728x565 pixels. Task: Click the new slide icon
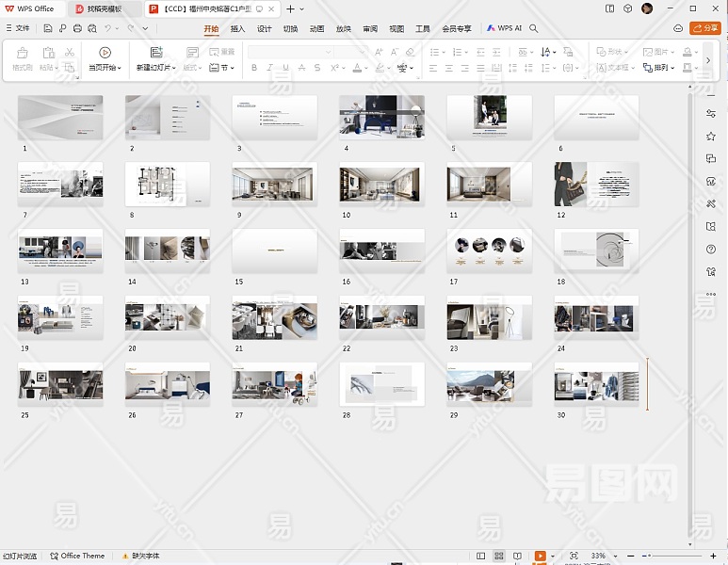156,54
